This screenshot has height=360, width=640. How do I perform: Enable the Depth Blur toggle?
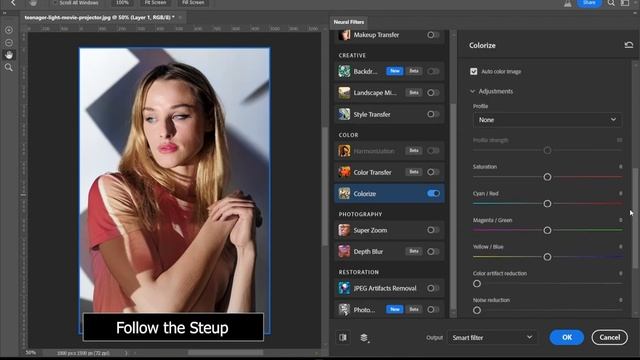coord(433,251)
